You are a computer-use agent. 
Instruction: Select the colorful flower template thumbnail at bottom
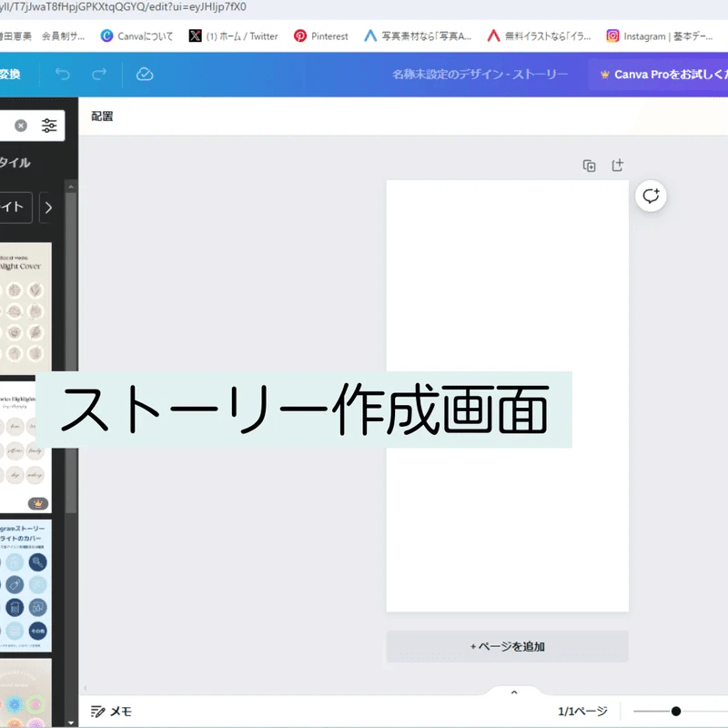(25, 693)
